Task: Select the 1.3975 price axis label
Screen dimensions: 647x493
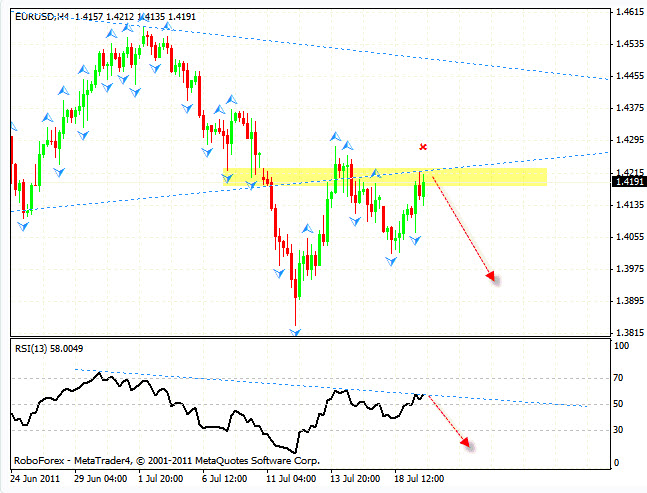Action: tap(630, 269)
